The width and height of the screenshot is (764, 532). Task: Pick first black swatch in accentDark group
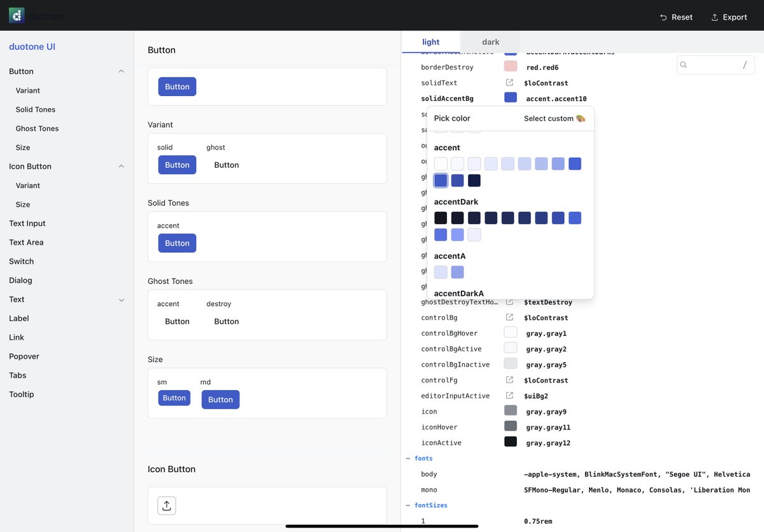tap(441, 218)
